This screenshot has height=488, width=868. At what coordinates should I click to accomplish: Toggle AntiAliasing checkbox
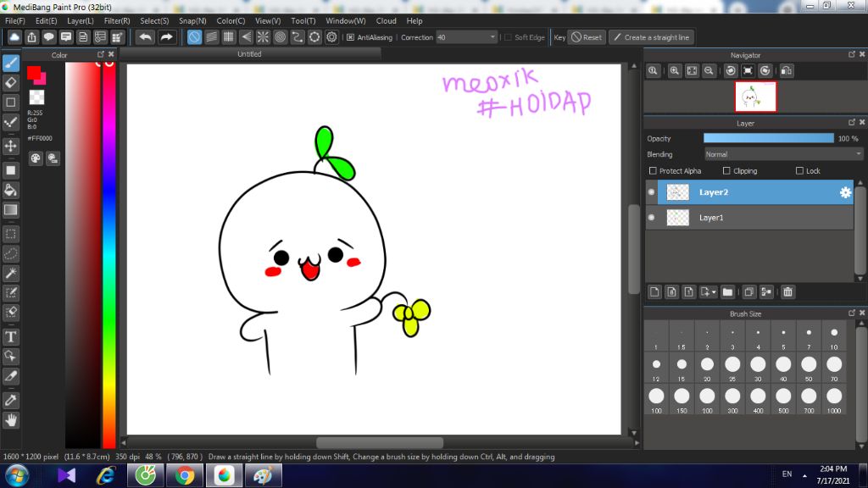350,37
